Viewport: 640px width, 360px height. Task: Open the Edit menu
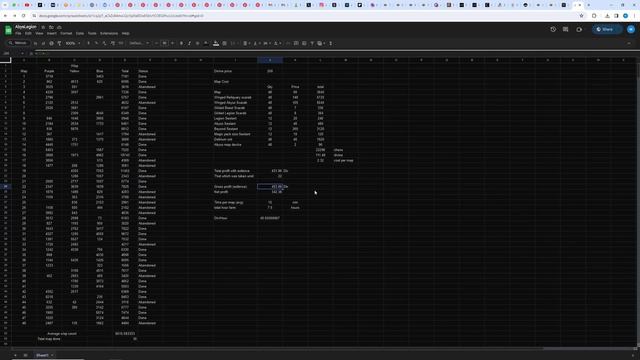pyautogui.click(x=28, y=33)
